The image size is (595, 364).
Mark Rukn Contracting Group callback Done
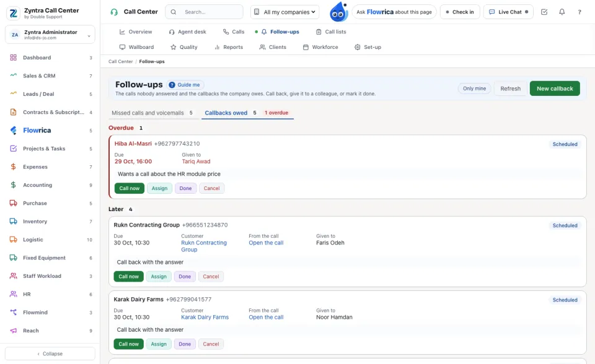[185, 277]
